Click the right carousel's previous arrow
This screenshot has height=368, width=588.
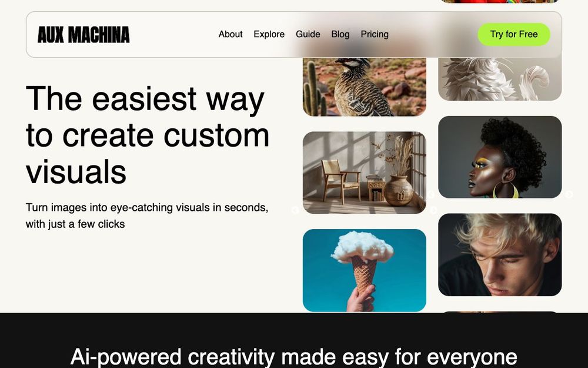point(431,194)
